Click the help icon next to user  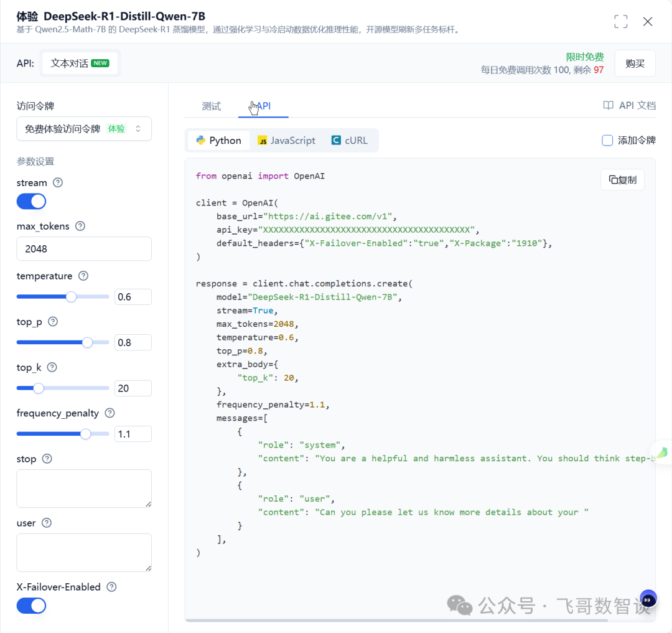(x=47, y=523)
